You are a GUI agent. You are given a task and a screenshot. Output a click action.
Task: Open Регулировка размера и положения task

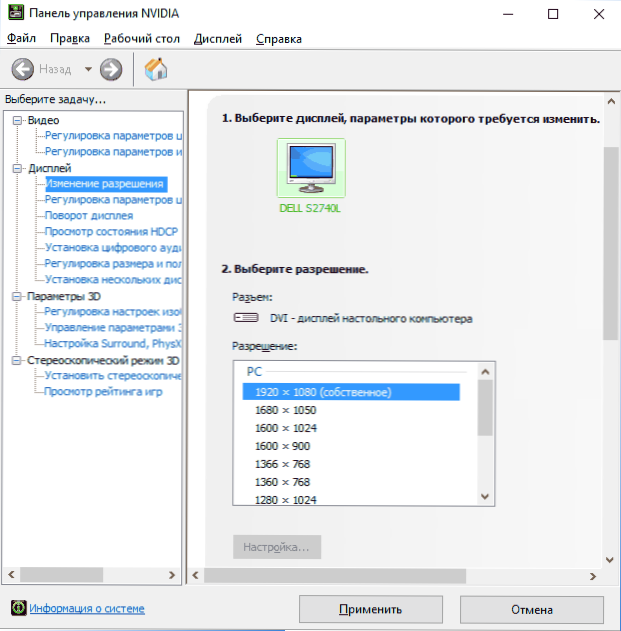113,264
